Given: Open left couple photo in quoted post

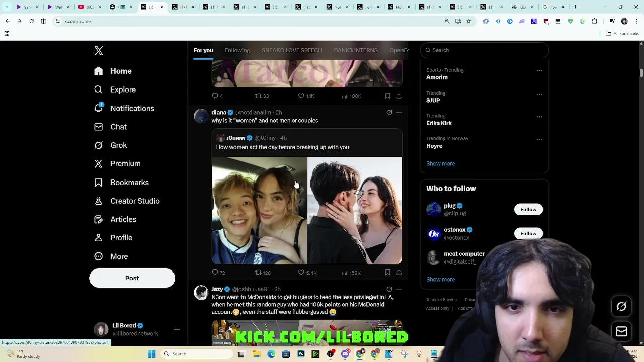Looking at the screenshot, I should (259, 211).
